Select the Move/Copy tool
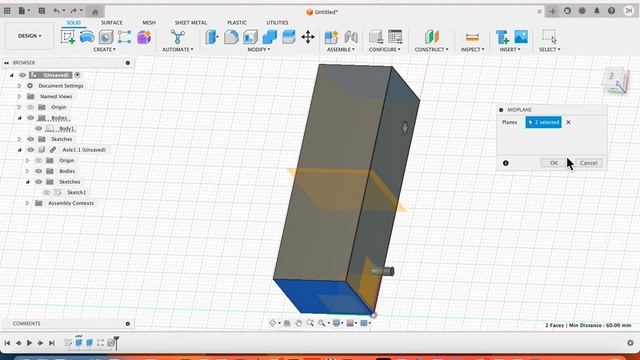 (308, 37)
